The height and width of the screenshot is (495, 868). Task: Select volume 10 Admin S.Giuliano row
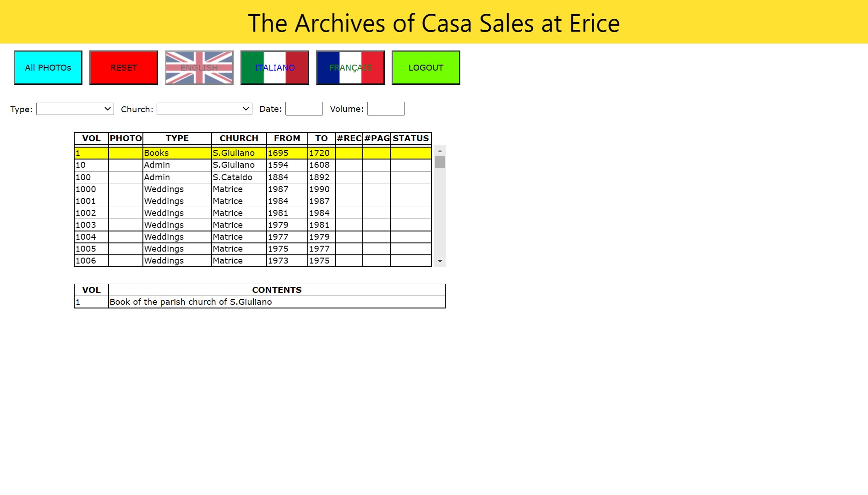point(252,165)
